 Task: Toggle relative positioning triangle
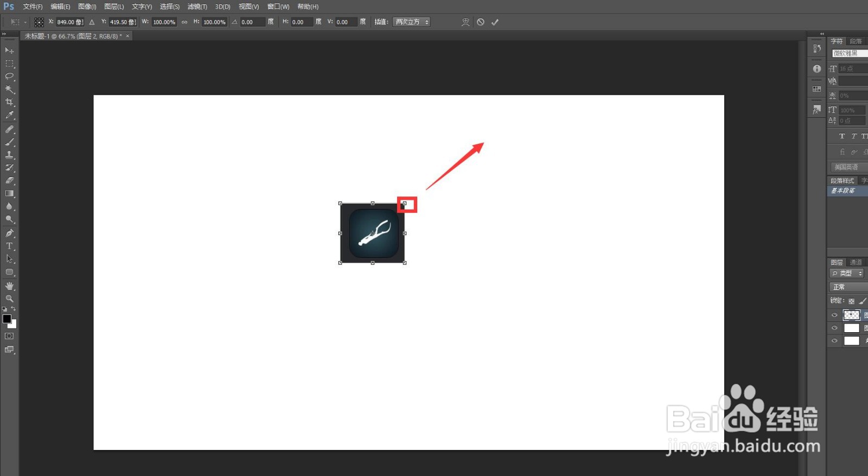click(92, 22)
